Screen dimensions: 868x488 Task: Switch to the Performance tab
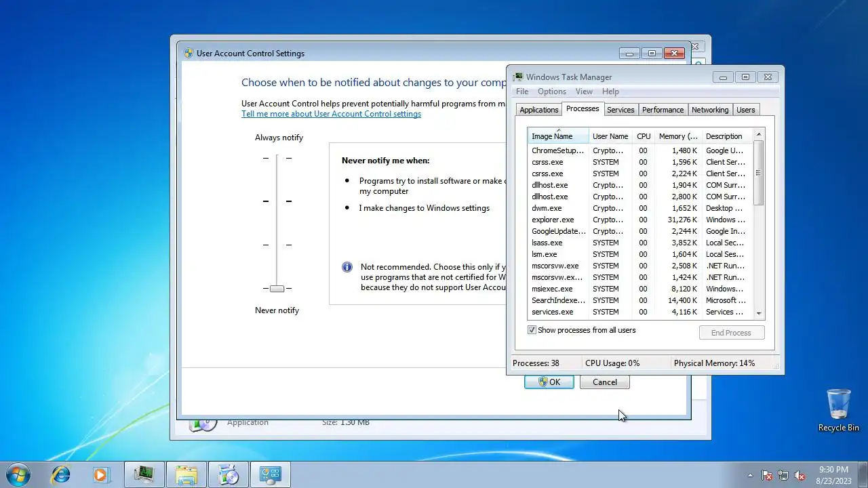[x=663, y=110]
